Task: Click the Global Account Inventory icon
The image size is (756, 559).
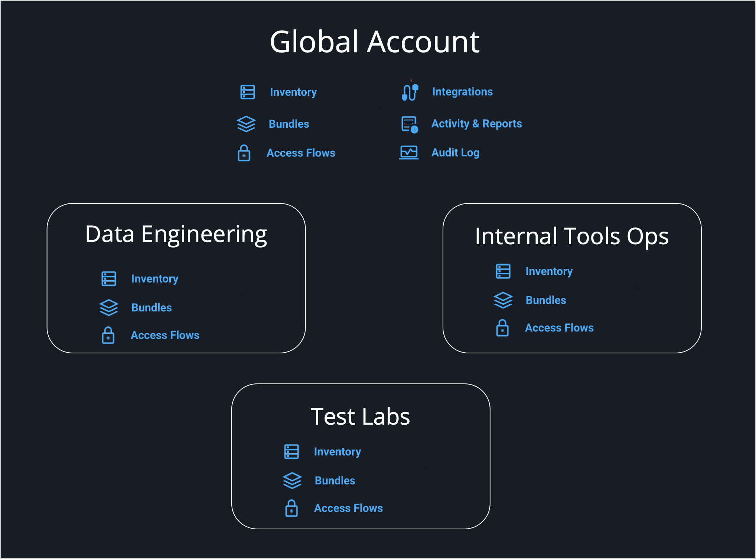Action: (x=247, y=92)
